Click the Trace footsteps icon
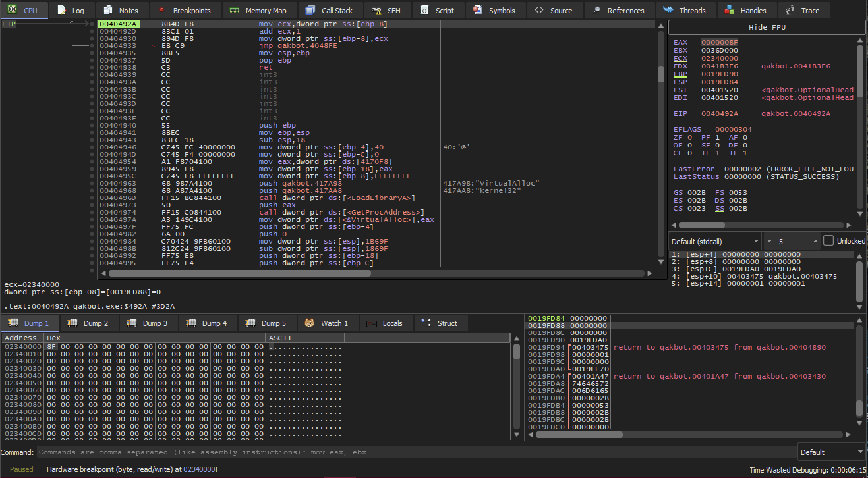The image size is (868, 478). tap(790, 10)
